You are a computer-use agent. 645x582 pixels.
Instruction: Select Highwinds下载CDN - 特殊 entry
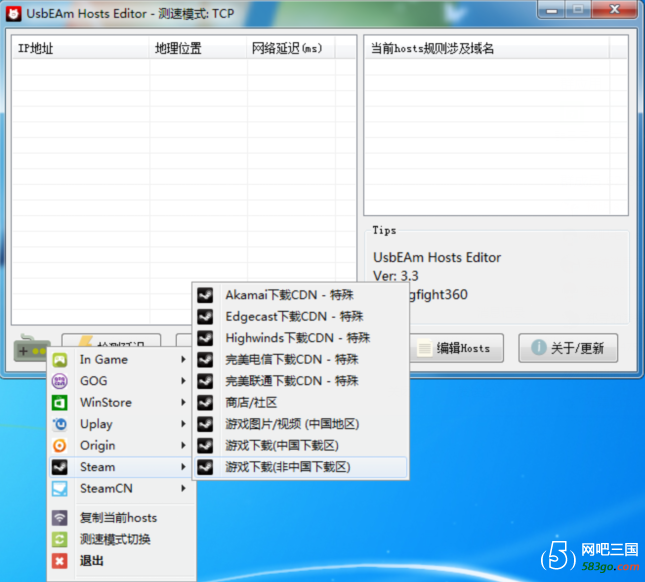coord(301,338)
